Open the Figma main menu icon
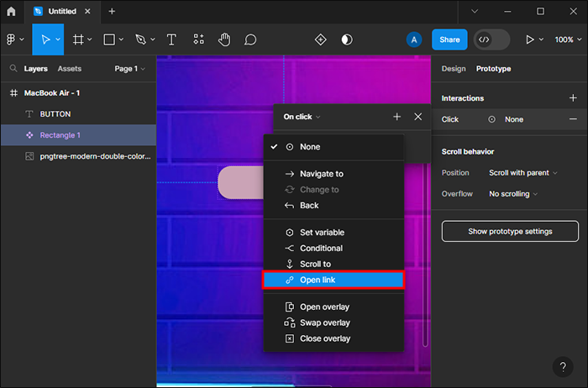This screenshot has width=588, height=388. 12,39
